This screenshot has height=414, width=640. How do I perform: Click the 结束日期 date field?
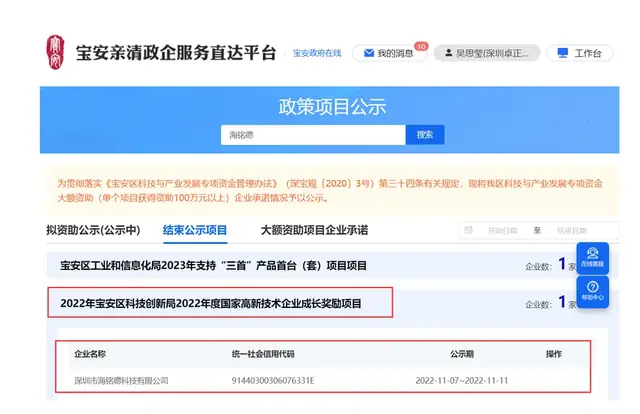click(x=572, y=231)
